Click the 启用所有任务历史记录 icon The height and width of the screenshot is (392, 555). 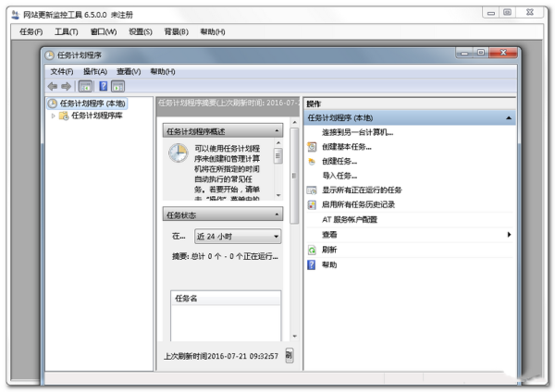pos(312,205)
